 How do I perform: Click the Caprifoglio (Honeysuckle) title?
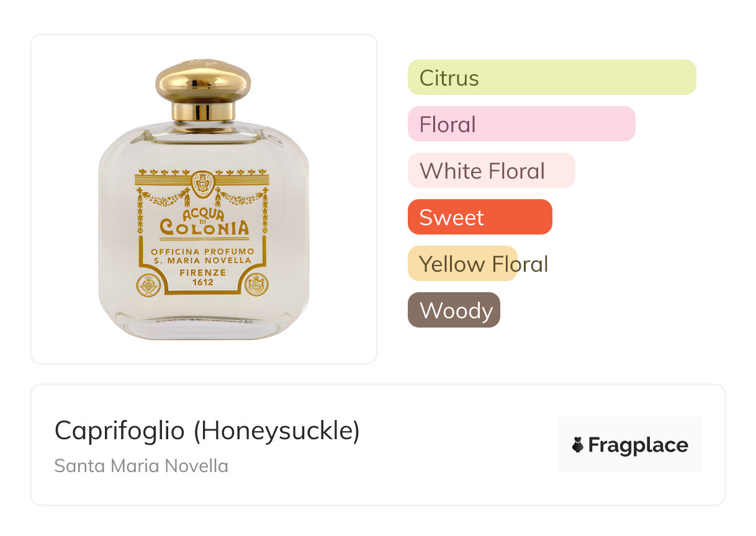pyautogui.click(x=207, y=431)
